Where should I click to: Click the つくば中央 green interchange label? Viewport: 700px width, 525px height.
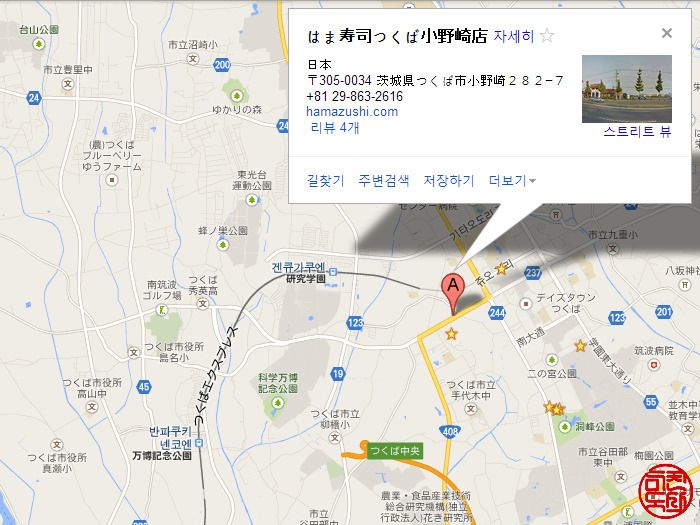394,451
